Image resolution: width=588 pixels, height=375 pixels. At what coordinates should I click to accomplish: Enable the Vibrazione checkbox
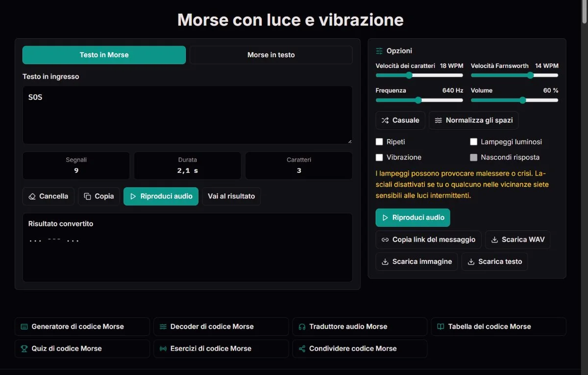[x=379, y=158]
